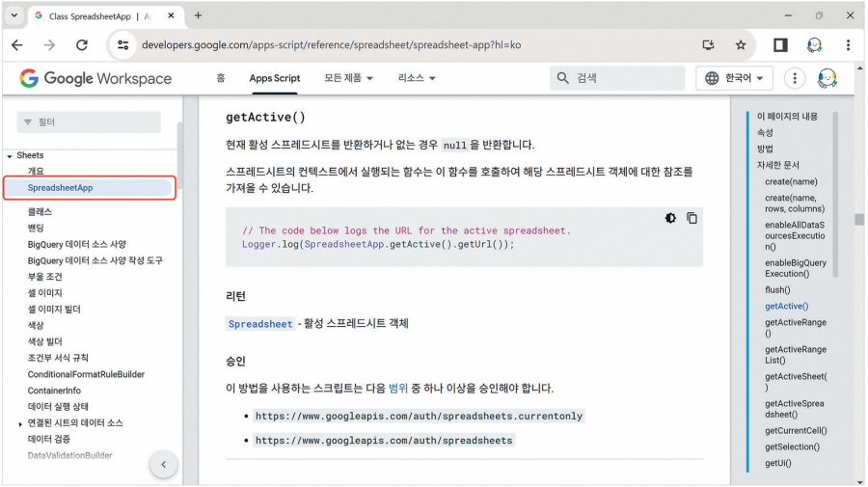The width and height of the screenshot is (868, 487).
Task: Open the Google account avatar on the page
Action: 827,78
